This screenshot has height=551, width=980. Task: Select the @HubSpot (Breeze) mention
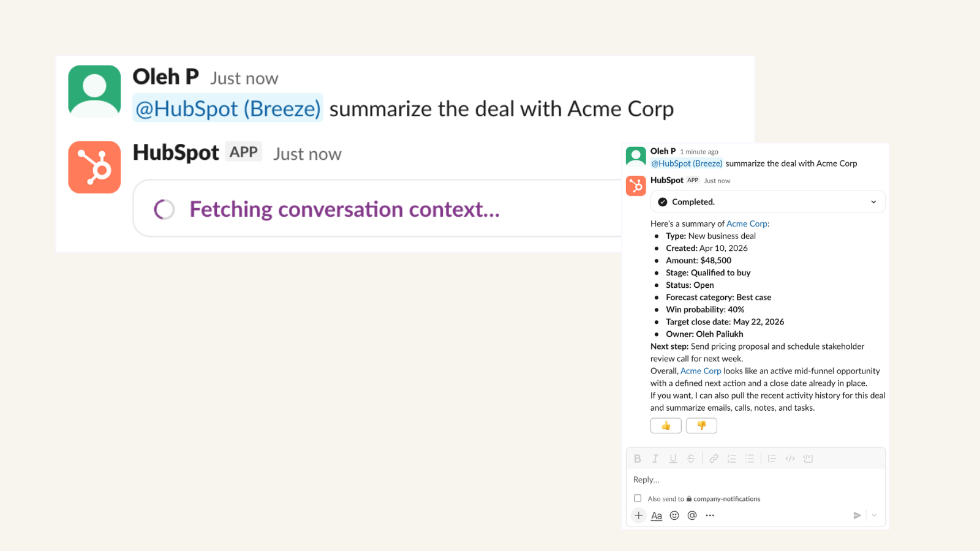[x=227, y=108]
